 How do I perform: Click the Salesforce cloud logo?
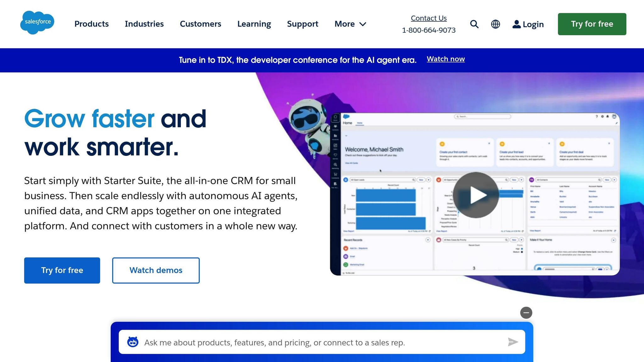pyautogui.click(x=37, y=22)
